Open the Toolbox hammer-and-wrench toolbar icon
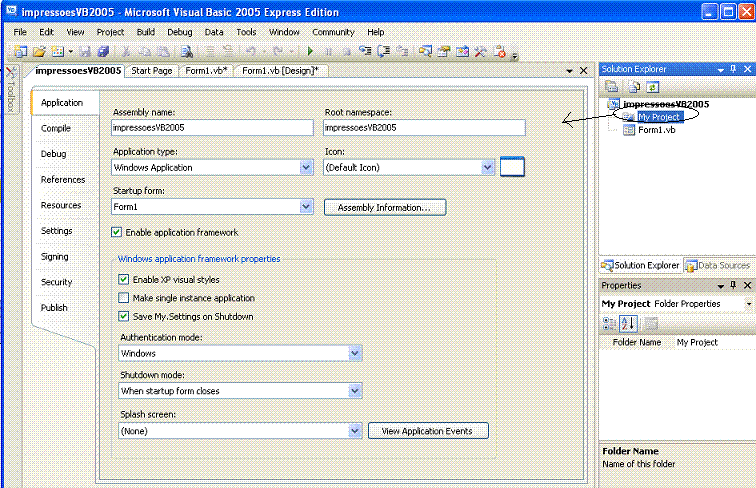The image size is (756, 488). 480,51
